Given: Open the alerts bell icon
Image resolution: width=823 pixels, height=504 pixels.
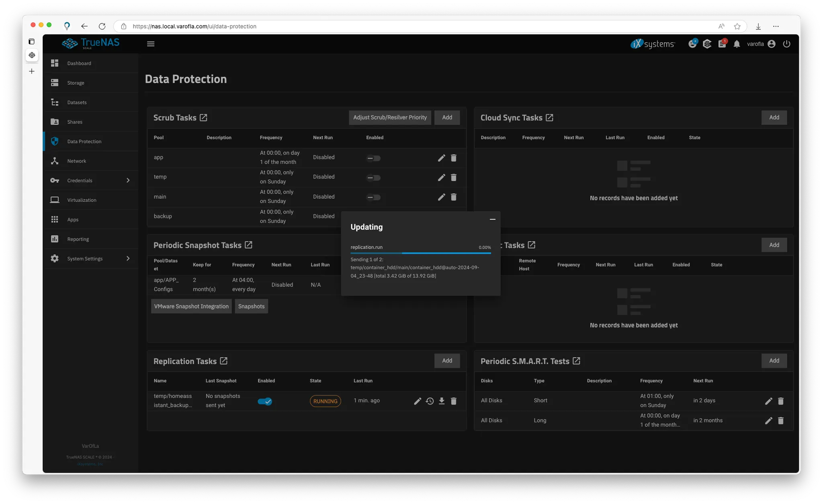Looking at the screenshot, I should [x=736, y=44].
